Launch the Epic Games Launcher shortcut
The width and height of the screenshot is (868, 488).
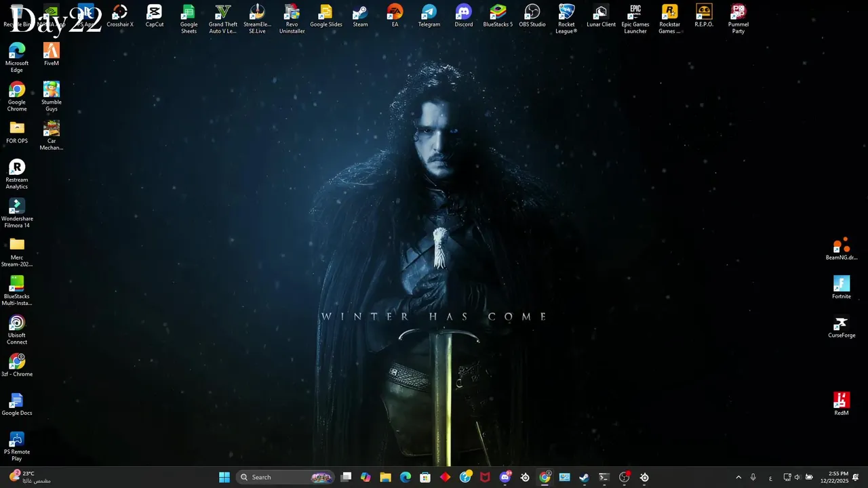click(635, 19)
